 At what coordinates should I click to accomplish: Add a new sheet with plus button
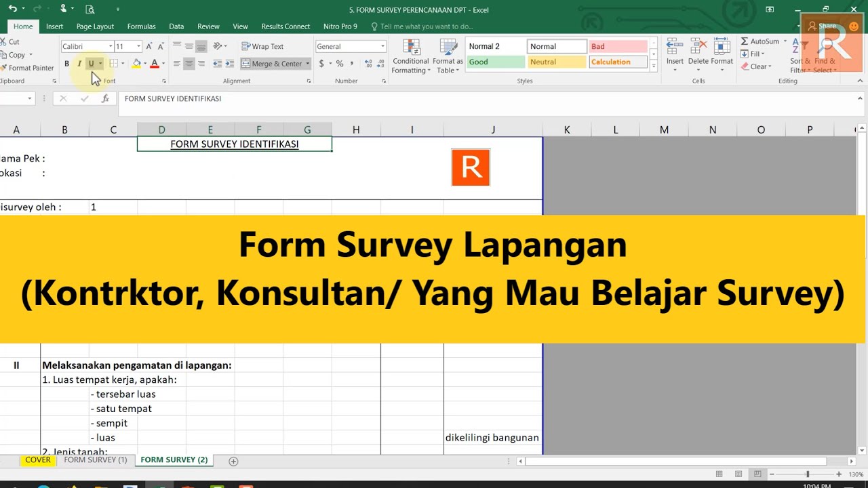coord(233,461)
